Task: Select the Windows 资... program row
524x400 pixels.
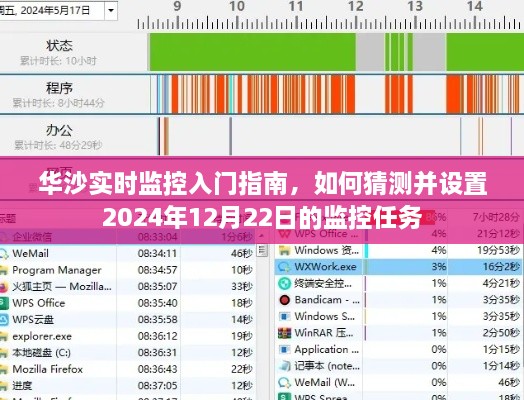Action: tap(399, 250)
